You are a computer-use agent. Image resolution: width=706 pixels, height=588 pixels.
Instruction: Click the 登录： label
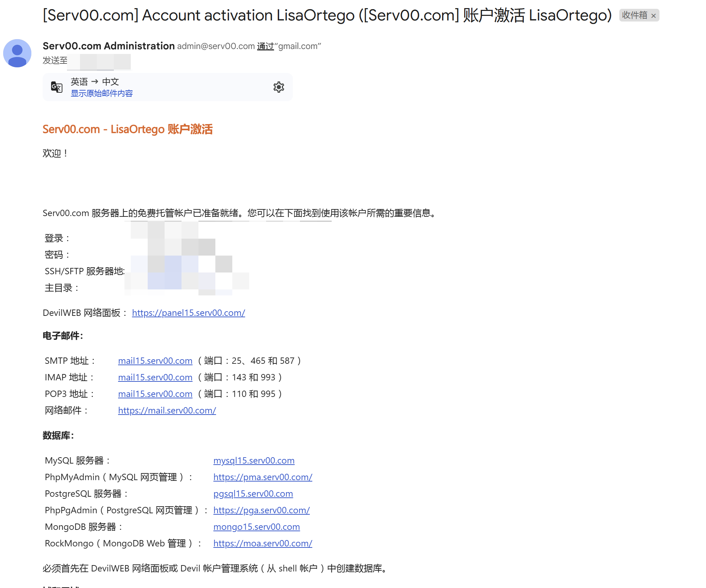pos(57,238)
